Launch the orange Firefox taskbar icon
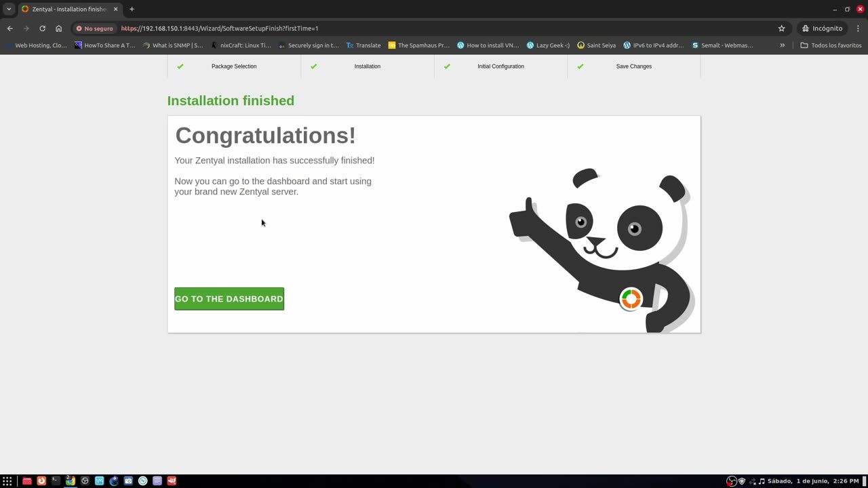868x488 pixels. (41, 481)
